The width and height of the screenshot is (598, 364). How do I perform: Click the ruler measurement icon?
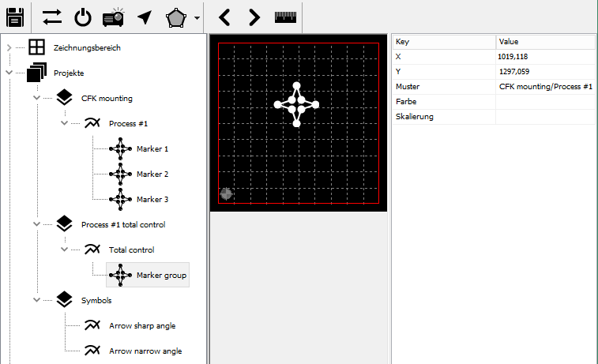(x=286, y=17)
